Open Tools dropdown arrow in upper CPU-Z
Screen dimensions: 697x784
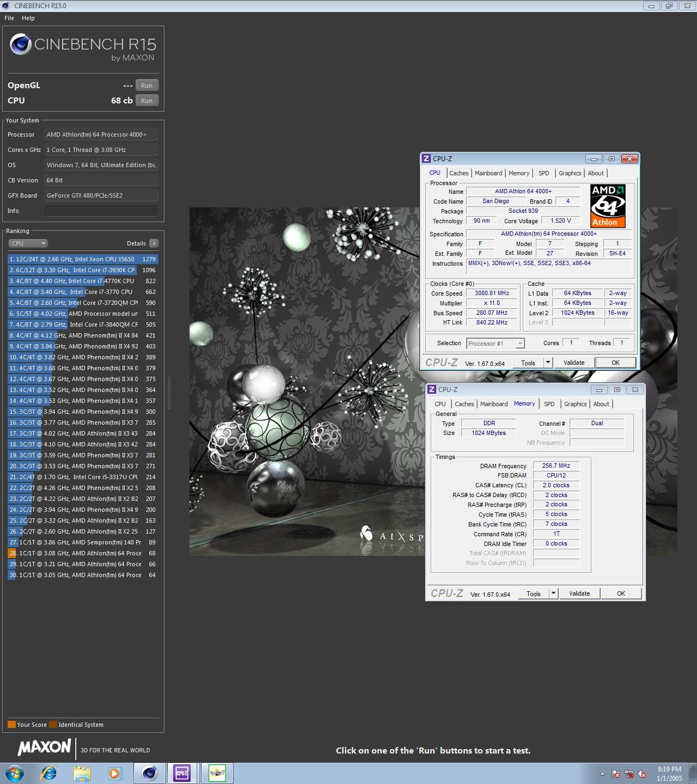click(548, 363)
